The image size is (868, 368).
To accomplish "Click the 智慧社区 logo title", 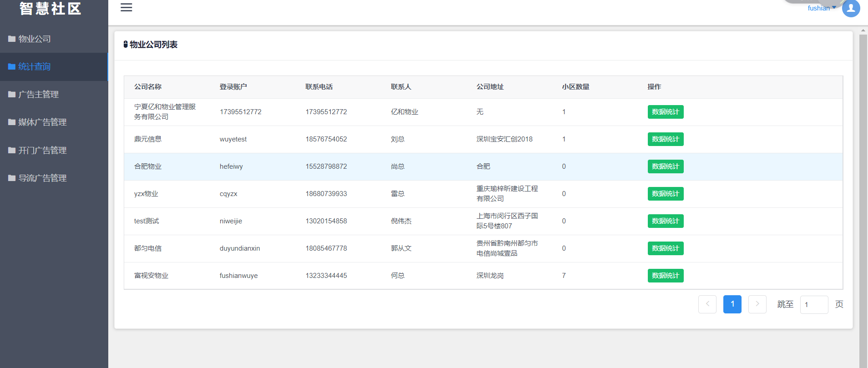I will (50, 9).
